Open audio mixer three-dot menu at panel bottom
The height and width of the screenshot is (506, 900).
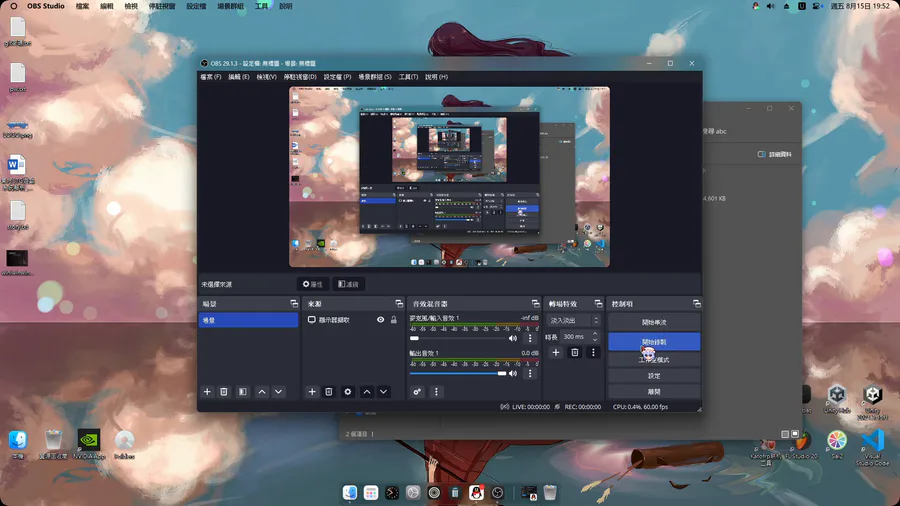436,391
